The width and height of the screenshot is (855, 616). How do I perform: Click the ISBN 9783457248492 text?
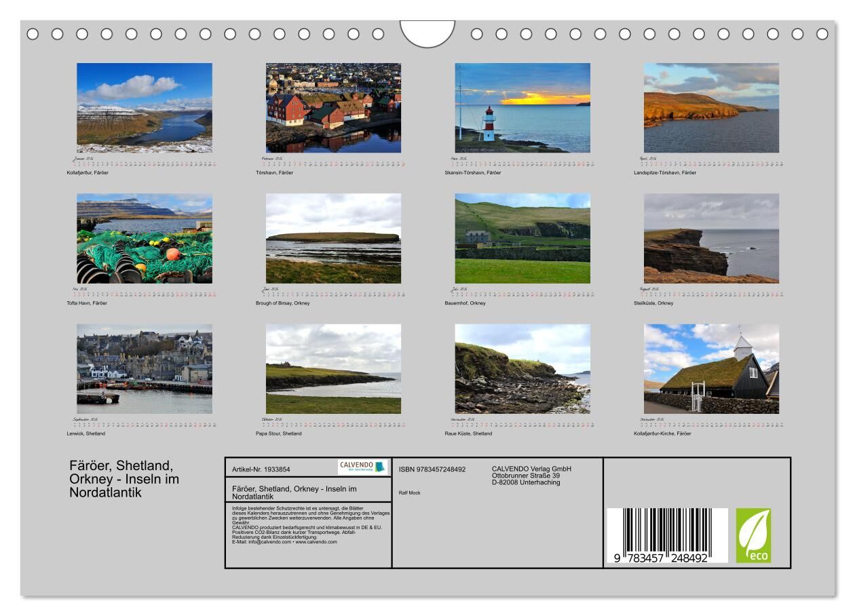pyautogui.click(x=432, y=469)
